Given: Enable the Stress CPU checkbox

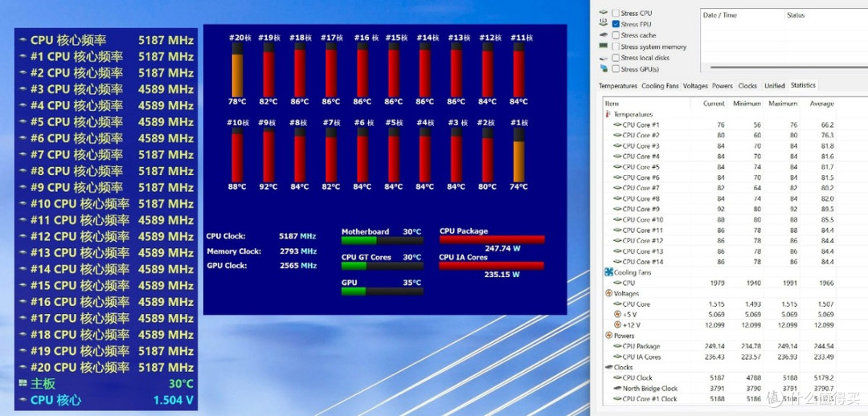Looking at the screenshot, I should tap(616, 13).
